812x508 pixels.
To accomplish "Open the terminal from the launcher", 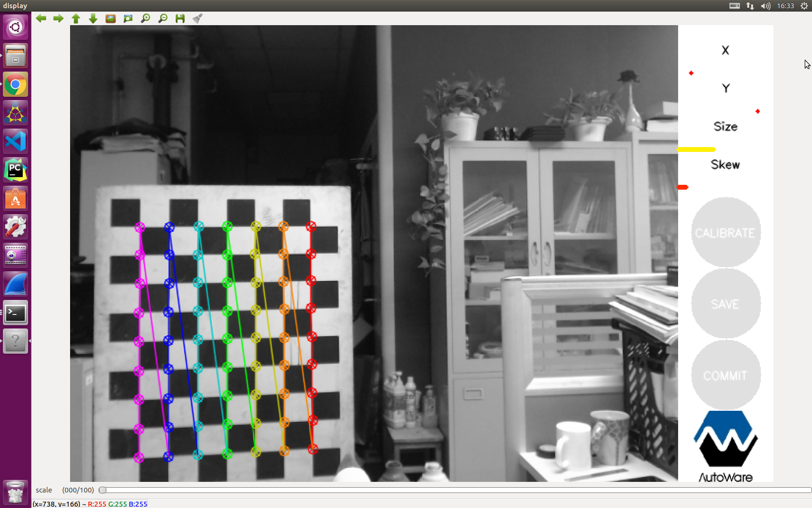I will tap(15, 313).
